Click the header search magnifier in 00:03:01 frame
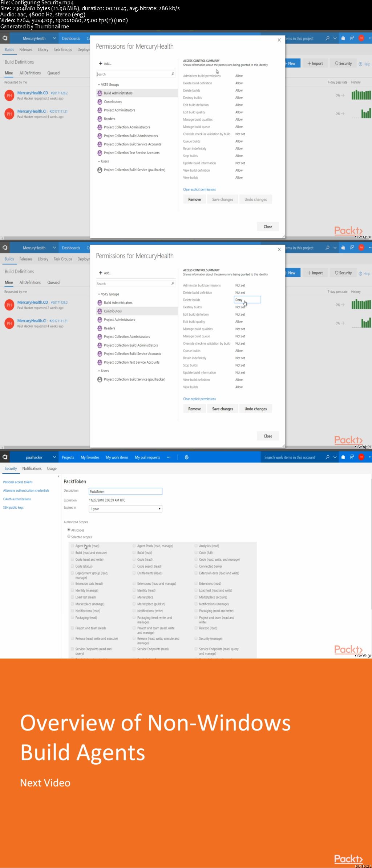 (327, 38)
